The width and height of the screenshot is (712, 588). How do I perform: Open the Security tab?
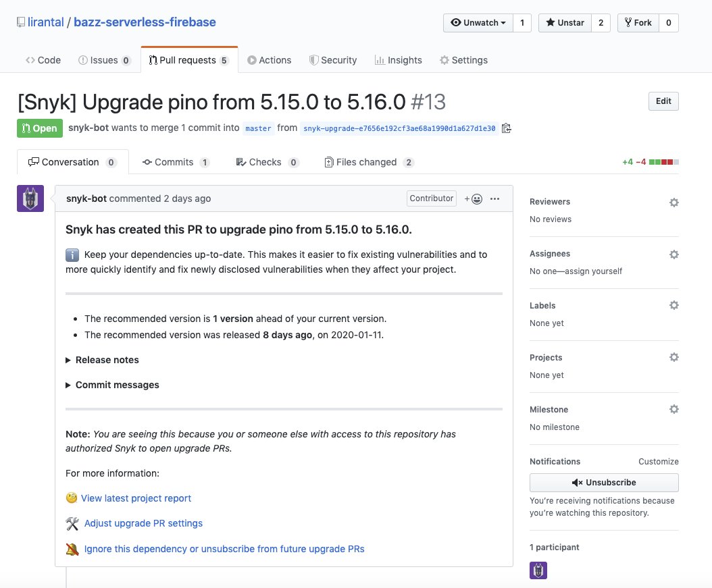[333, 60]
